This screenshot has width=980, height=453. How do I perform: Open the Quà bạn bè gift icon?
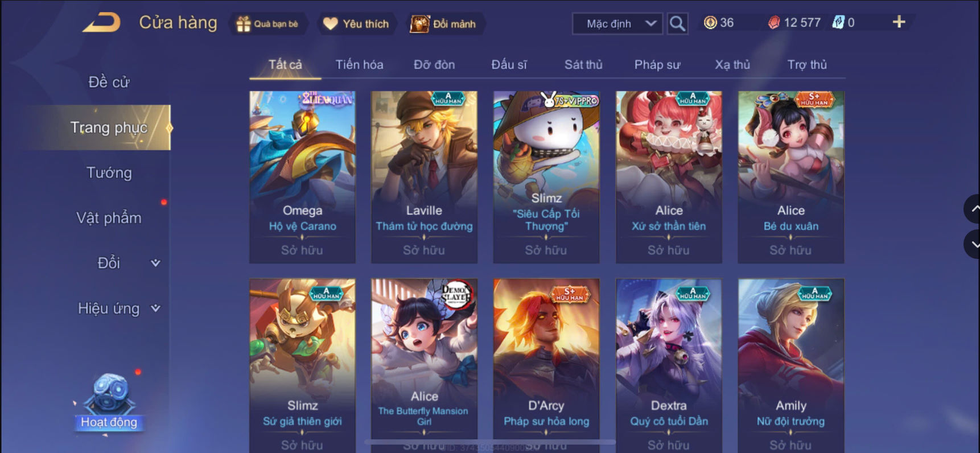point(244,24)
